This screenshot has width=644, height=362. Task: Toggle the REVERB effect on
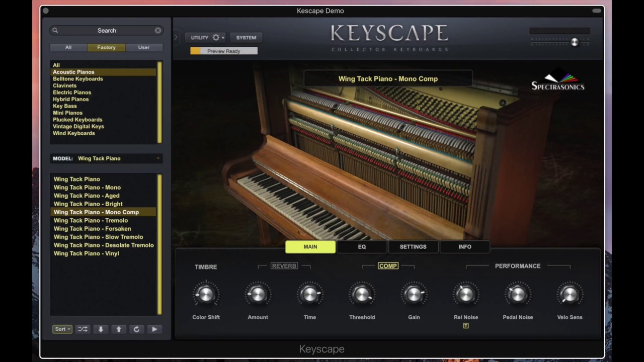tap(284, 266)
